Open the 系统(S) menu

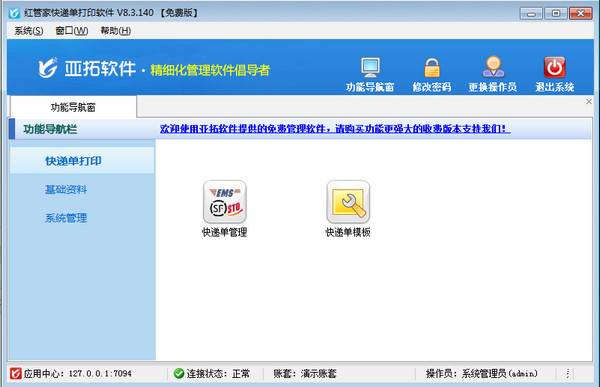click(x=29, y=31)
